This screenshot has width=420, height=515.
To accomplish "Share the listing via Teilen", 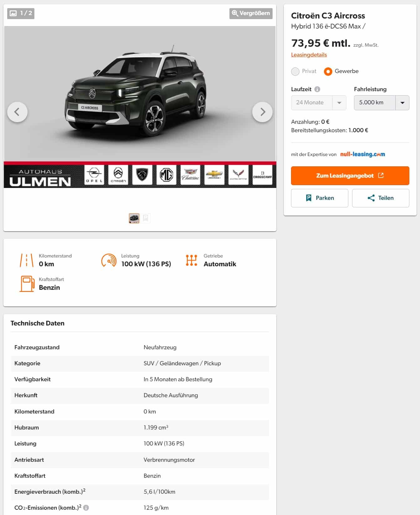I will point(381,198).
